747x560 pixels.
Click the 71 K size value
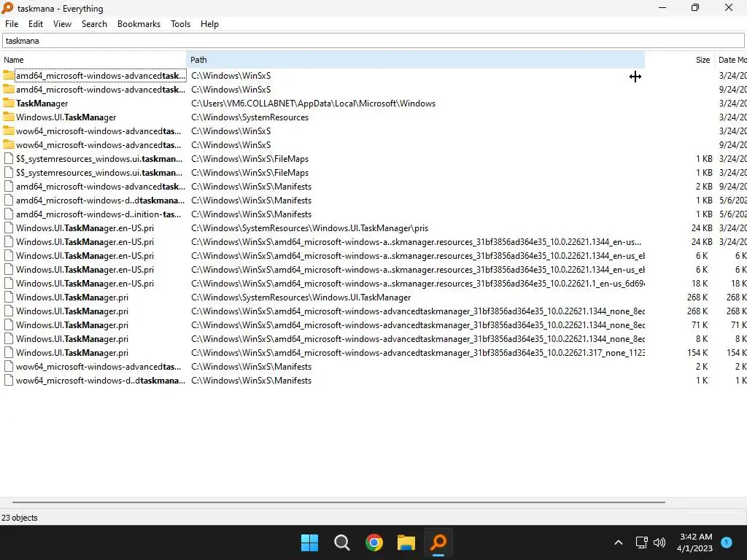tap(700, 325)
